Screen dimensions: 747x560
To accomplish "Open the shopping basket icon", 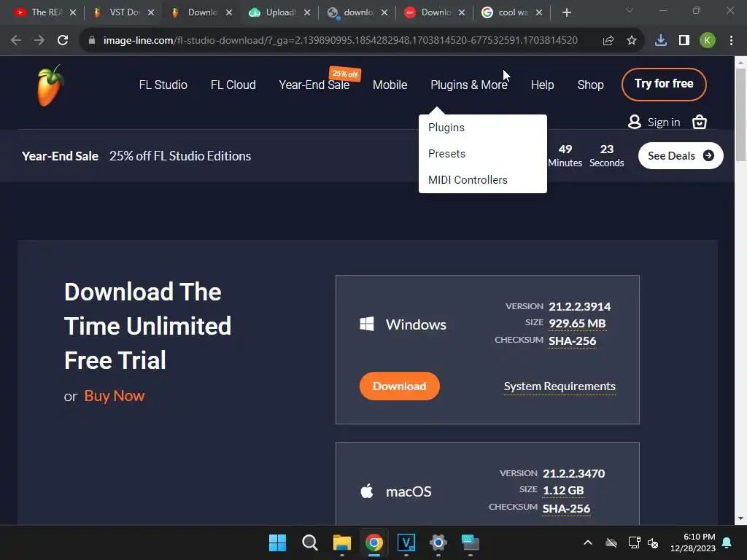I will point(699,122).
